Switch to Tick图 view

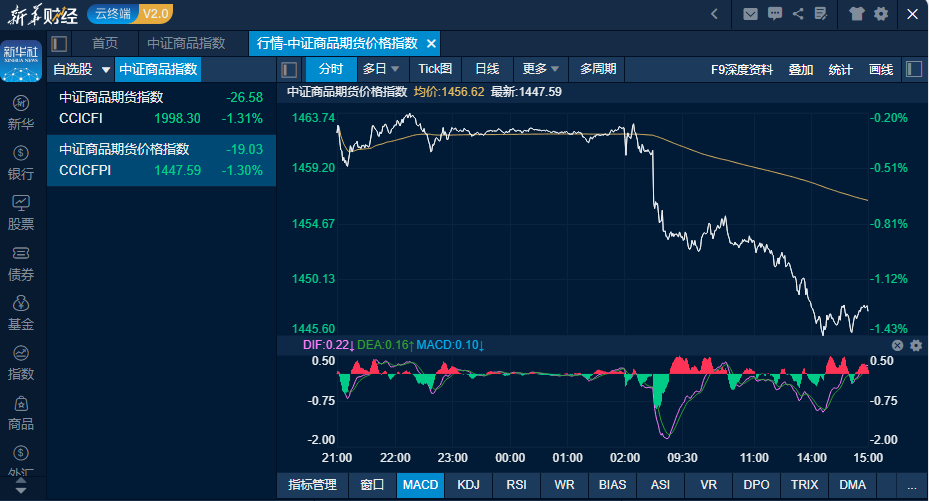pos(435,69)
